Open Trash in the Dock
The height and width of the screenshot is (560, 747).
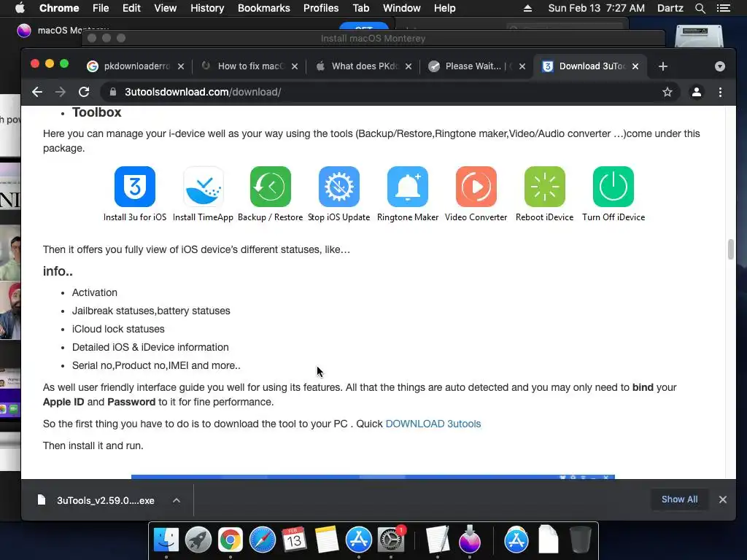click(580, 540)
